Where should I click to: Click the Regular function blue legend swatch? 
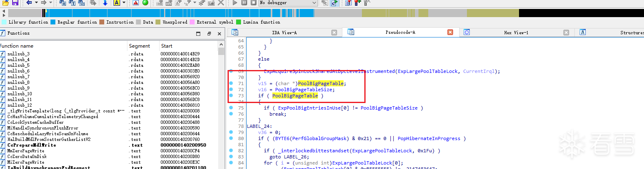[x=53, y=22]
